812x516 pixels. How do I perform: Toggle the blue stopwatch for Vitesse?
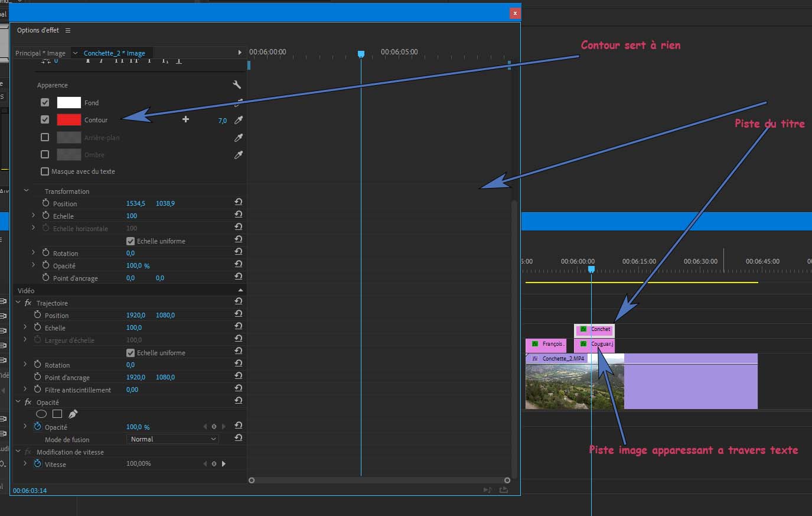pyautogui.click(x=38, y=464)
